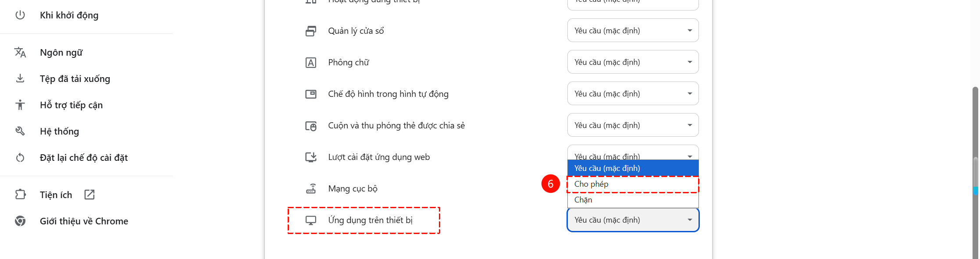Open dropdown for Chế độ hình trong hình tự động
The image size is (980, 259).
(x=633, y=94)
